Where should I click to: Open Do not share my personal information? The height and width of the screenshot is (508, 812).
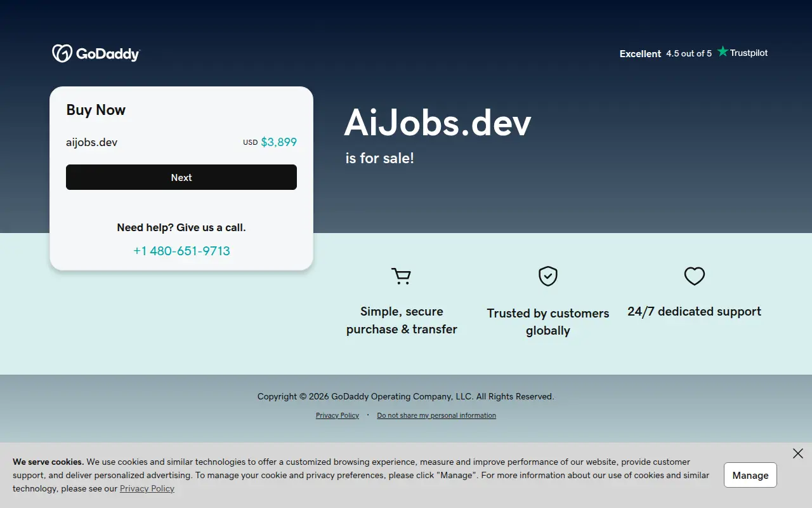pos(436,415)
